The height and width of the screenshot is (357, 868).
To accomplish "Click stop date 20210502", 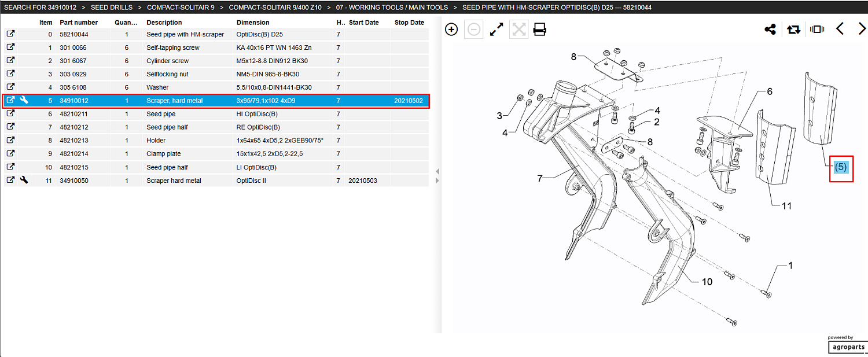I will click(x=409, y=101).
